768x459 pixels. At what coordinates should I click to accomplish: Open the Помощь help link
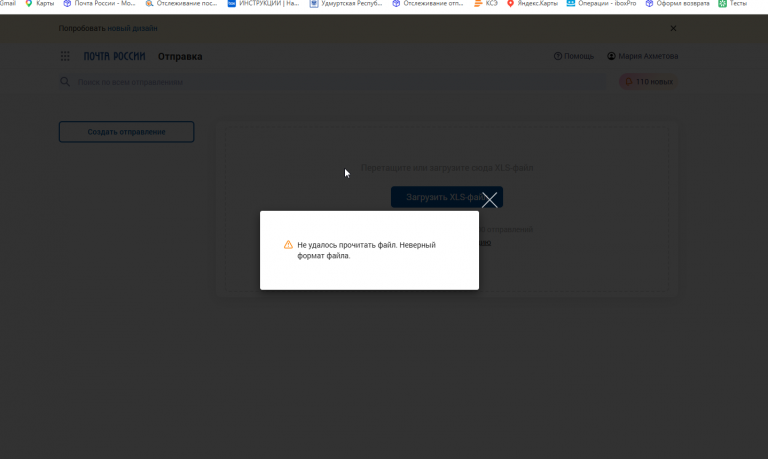[574, 56]
